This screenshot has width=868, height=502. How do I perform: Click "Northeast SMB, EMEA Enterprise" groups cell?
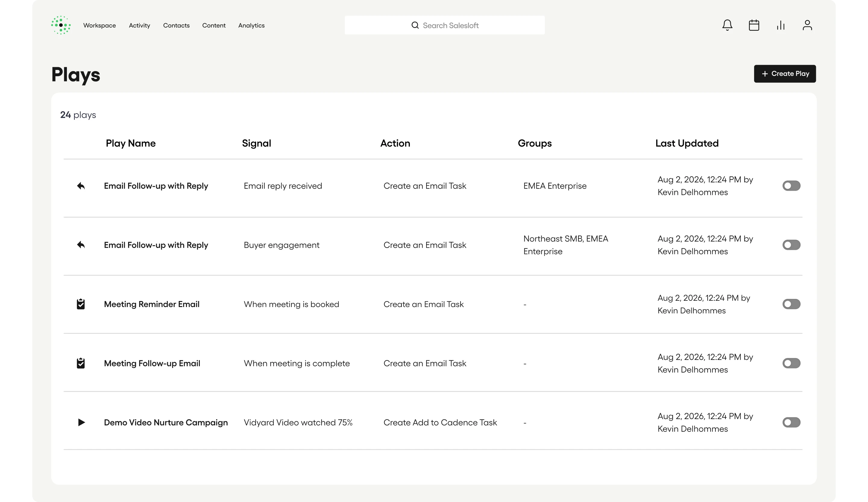point(566,245)
